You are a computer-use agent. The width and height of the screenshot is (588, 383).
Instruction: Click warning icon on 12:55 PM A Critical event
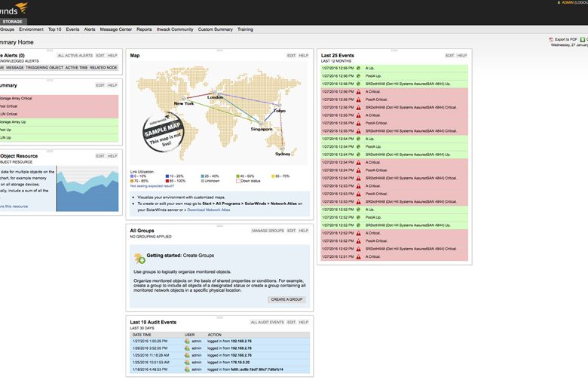click(x=358, y=115)
